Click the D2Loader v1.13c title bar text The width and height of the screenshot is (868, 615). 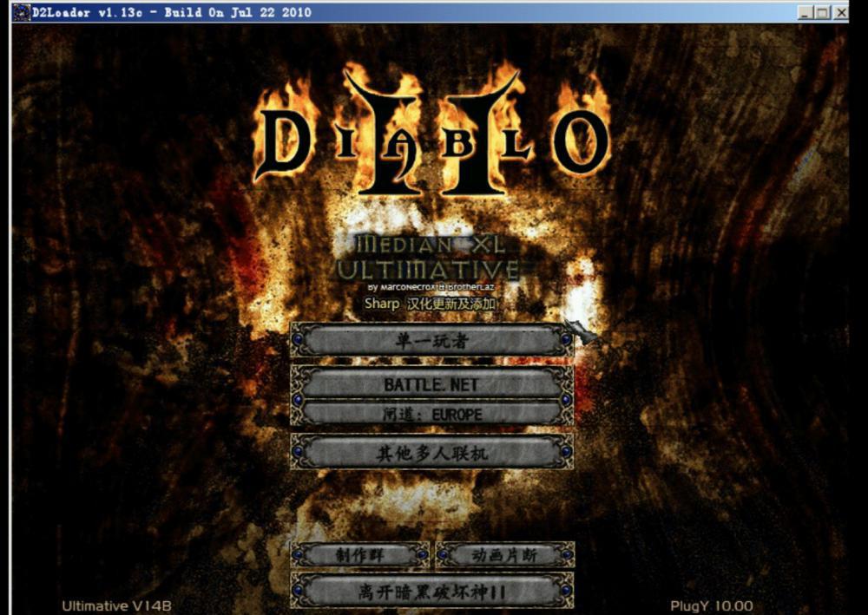tap(172, 12)
